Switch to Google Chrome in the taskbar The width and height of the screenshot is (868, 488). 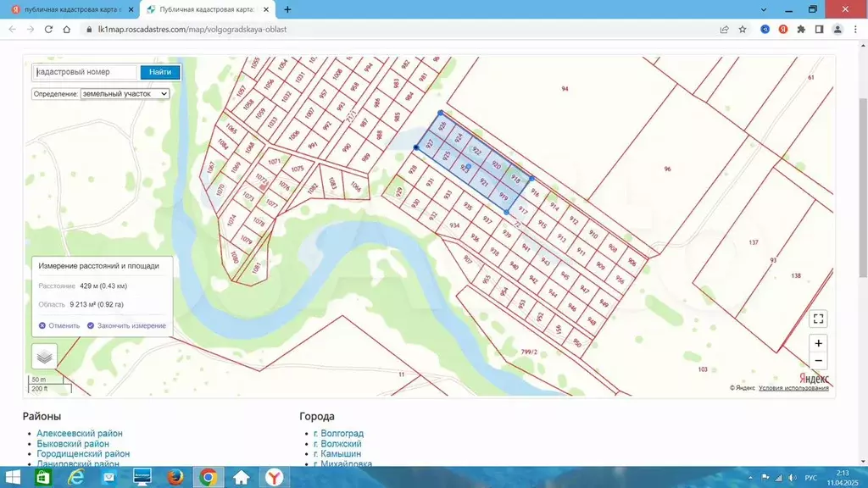pyautogui.click(x=209, y=477)
